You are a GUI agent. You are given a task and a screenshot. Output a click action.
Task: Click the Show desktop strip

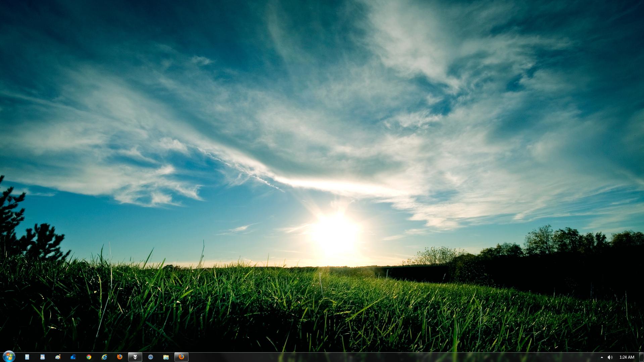coord(641,357)
